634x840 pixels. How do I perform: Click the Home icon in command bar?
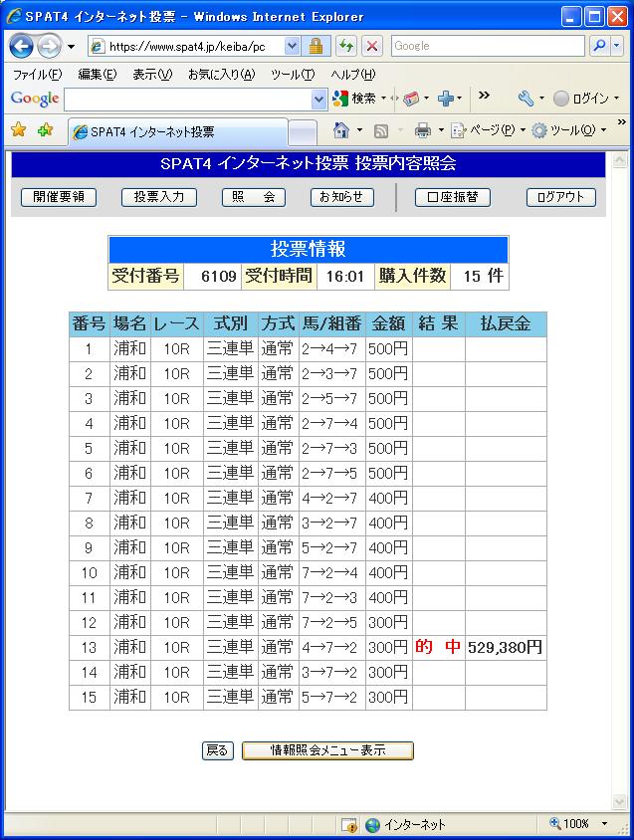[340, 130]
